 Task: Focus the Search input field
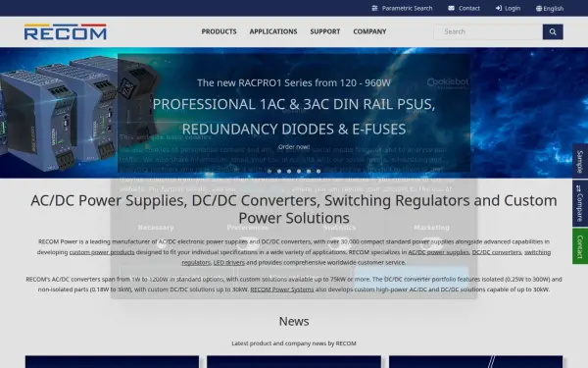click(488, 32)
